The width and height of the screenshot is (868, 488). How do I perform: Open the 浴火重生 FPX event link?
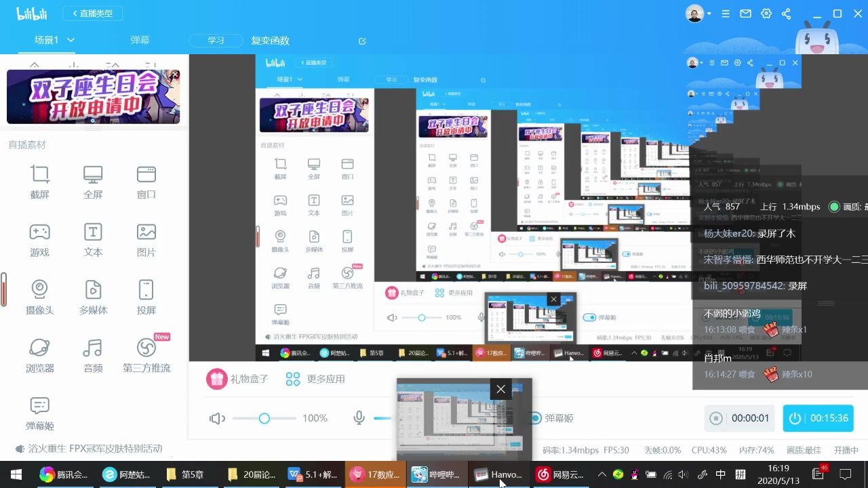point(90,448)
